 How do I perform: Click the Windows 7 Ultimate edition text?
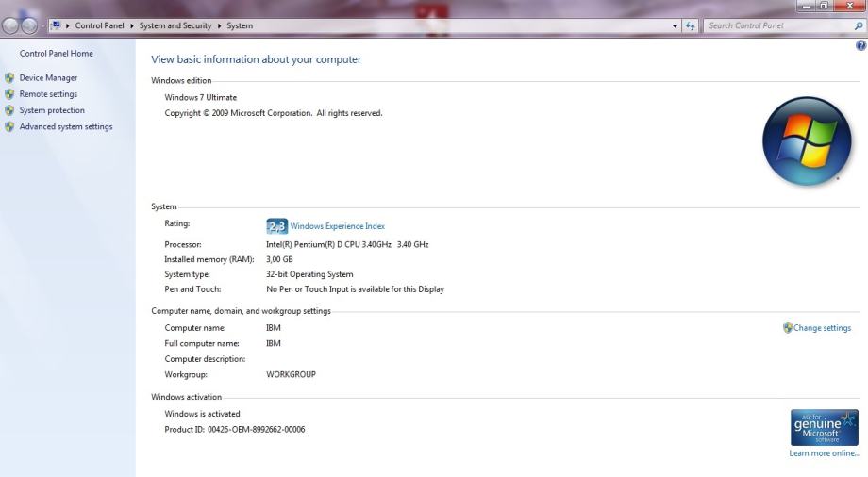(x=200, y=97)
